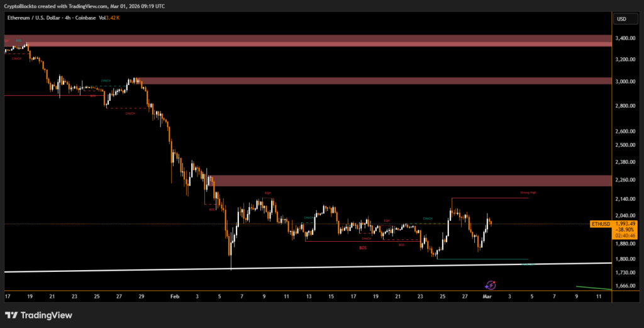Click the 1,666 price axis label
The image size is (644, 328).
tap(624, 286)
